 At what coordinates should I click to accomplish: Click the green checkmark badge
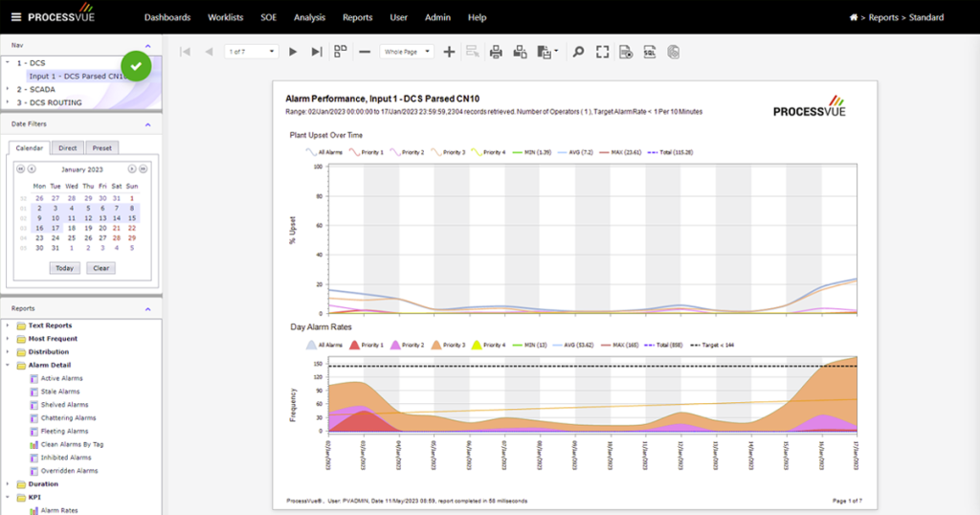[x=136, y=66]
